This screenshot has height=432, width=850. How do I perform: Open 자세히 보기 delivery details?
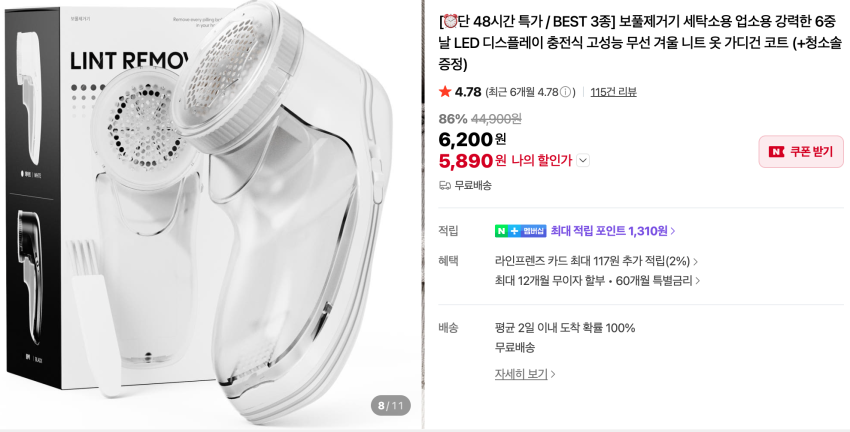525,374
